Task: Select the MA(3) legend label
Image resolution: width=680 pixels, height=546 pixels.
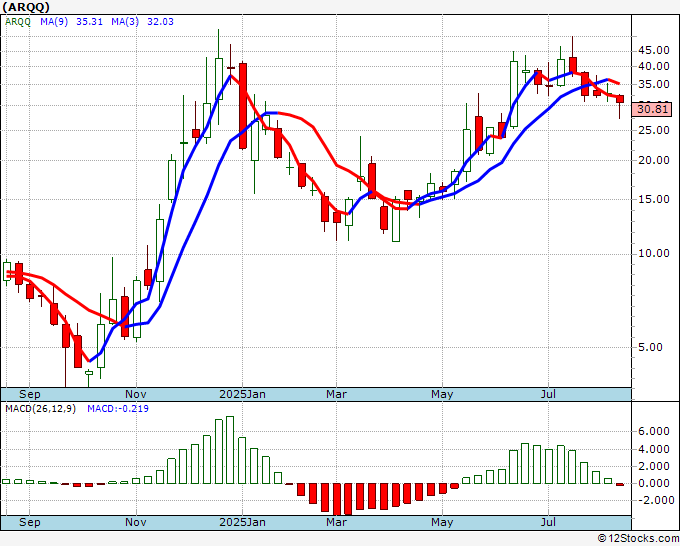Action: coord(125,22)
